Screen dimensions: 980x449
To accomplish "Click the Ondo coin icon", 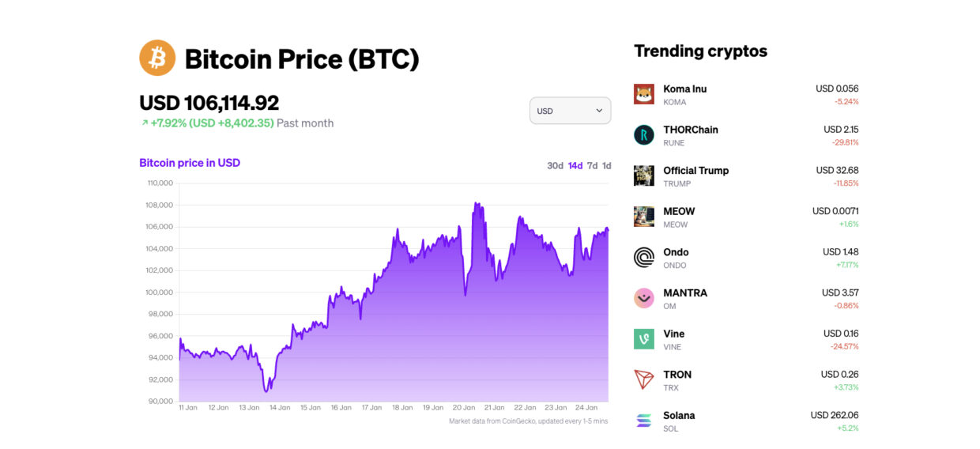I will [x=644, y=258].
